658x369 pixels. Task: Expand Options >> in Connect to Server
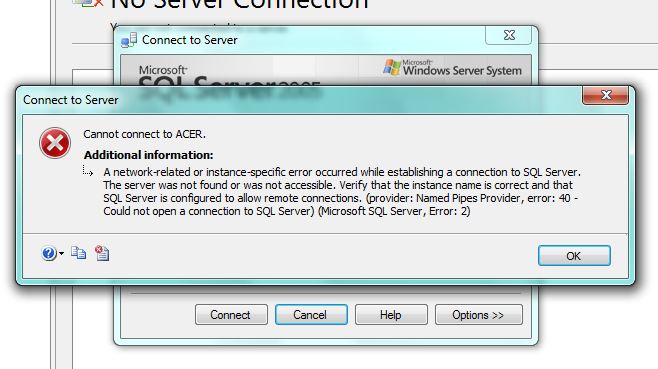[x=478, y=315]
